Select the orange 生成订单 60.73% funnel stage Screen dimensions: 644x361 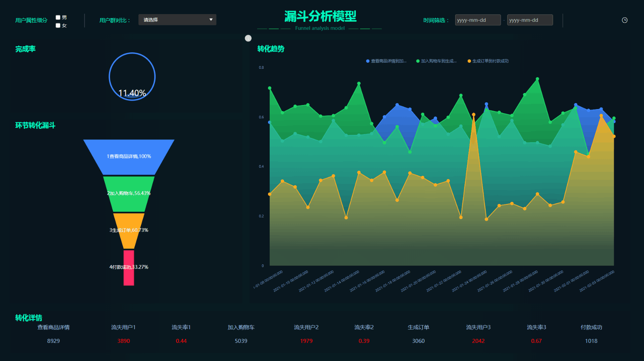[129, 231]
